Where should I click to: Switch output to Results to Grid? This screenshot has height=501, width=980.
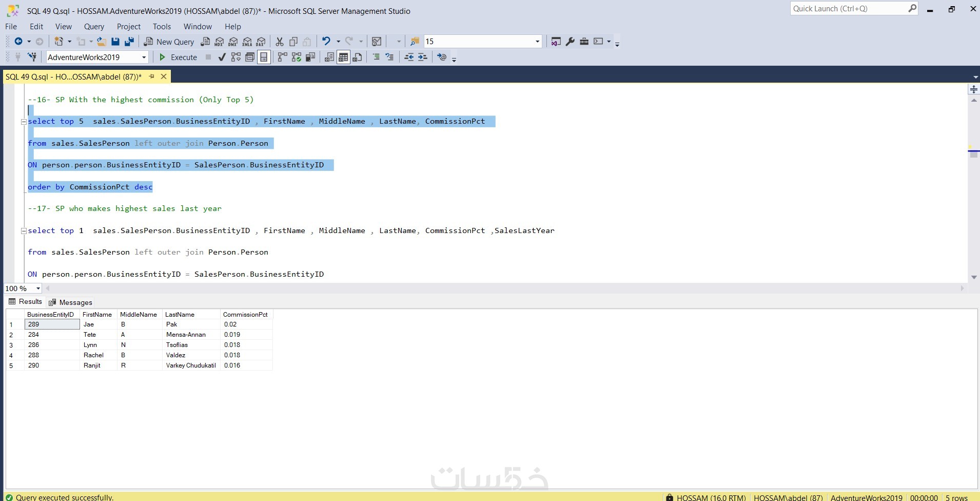343,57
